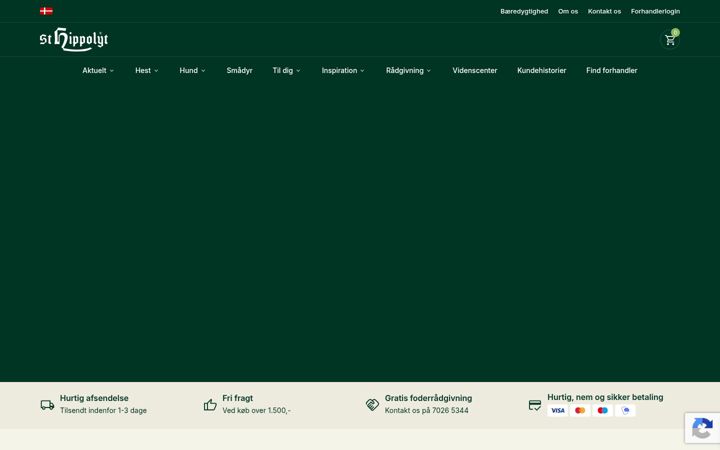Viewport: 720px width, 450px height.
Task: Click the Visa card logo
Action: 558,411
